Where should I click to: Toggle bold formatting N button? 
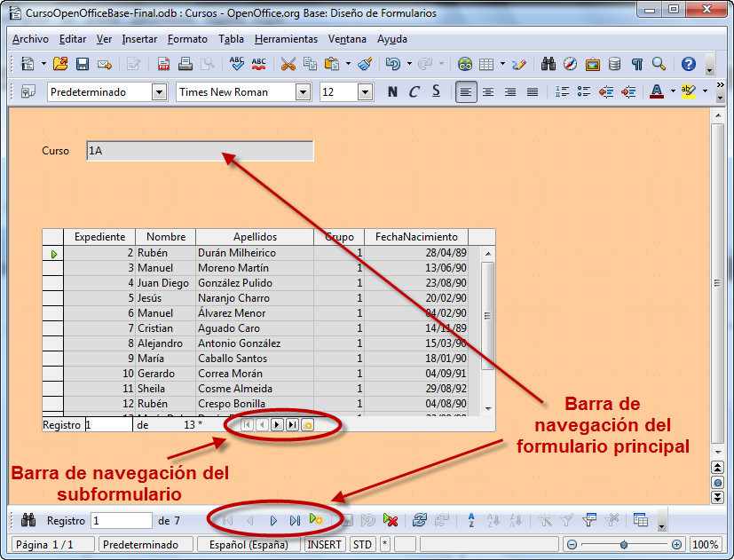tap(392, 91)
